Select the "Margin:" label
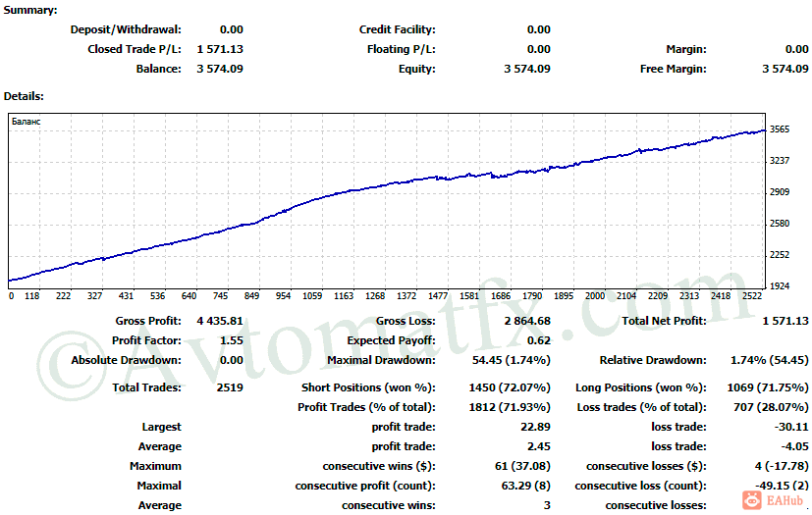Screen dimensions: 812x515 click(x=686, y=49)
